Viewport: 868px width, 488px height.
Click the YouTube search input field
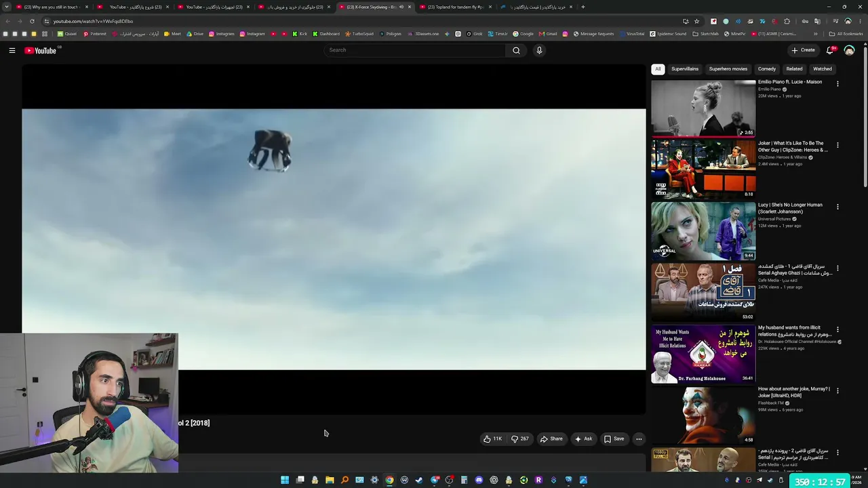click(415, 50)
